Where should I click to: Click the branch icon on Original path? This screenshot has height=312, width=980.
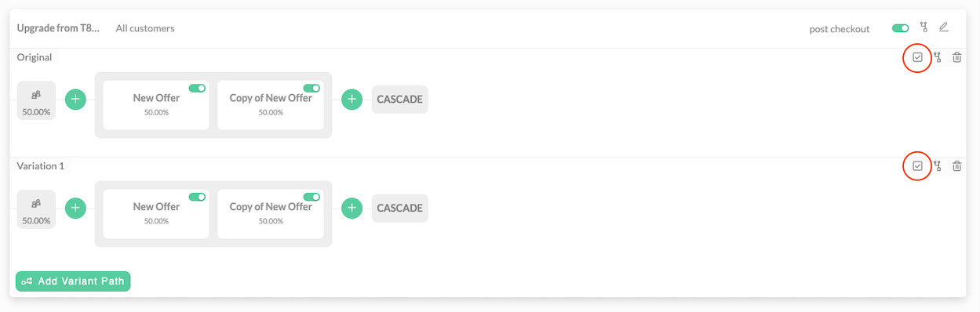(x=937, y=57)
